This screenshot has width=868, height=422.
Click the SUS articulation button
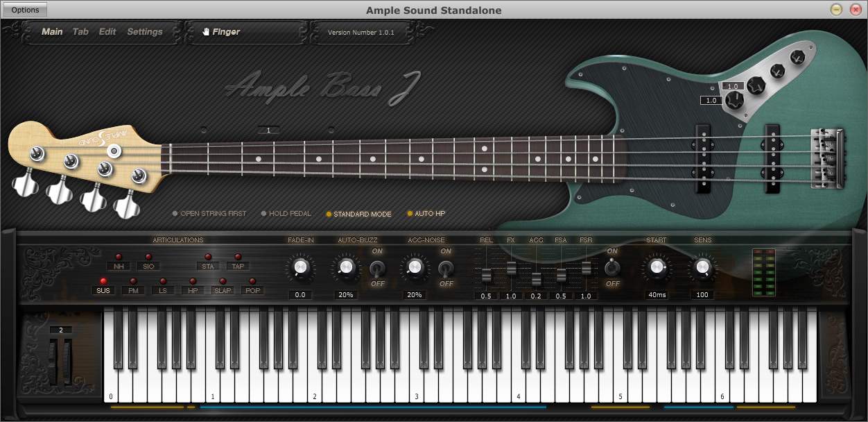coord(103,290)
